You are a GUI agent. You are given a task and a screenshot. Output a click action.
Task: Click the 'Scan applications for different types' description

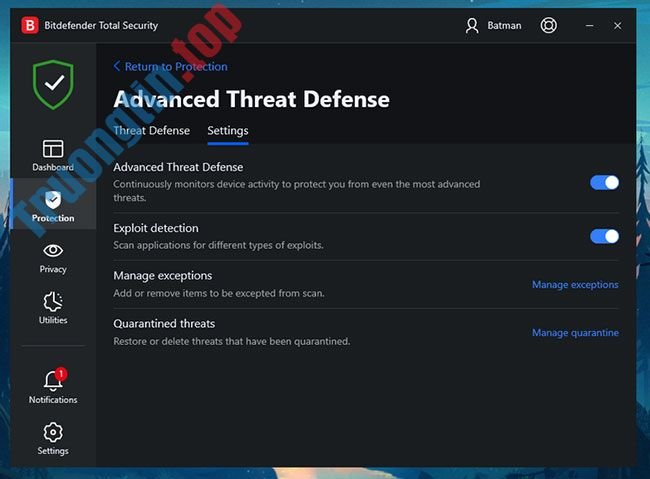[x=218, y=246]
